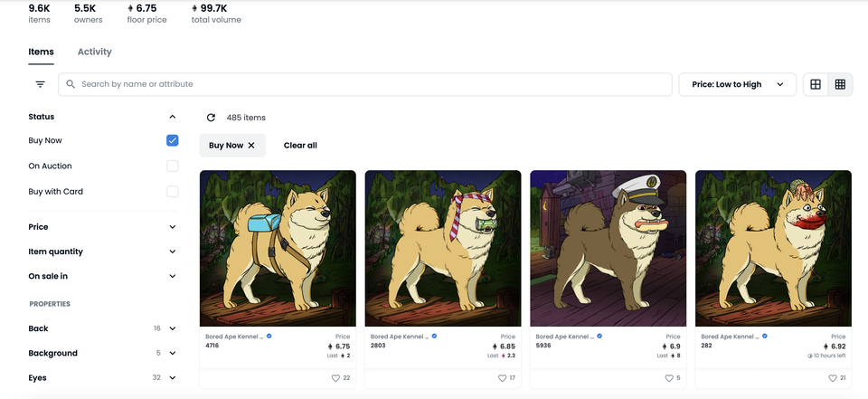Viewport: 868px width, 399px height.
Task: Click the Clear all link
Action: 300,145
